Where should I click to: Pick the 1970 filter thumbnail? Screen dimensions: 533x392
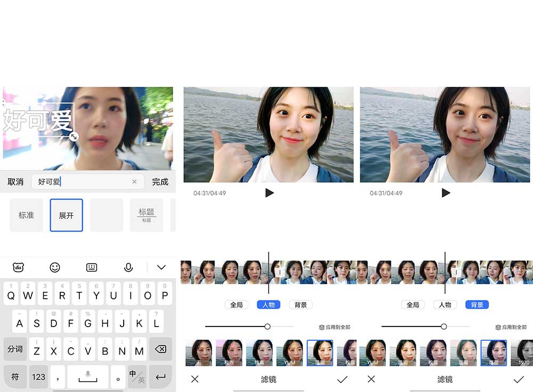(523, 353)
